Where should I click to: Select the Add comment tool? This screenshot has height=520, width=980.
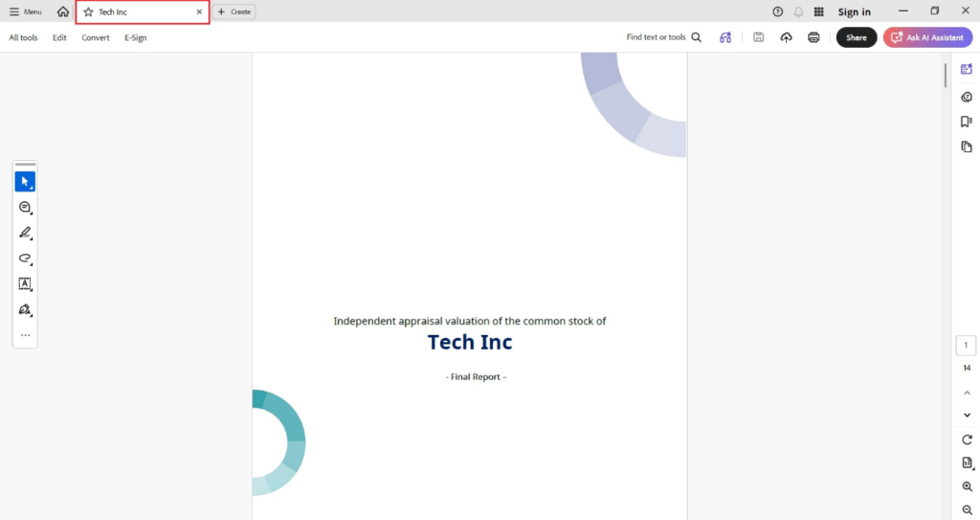pyautogui.click(x=25, y=207)
